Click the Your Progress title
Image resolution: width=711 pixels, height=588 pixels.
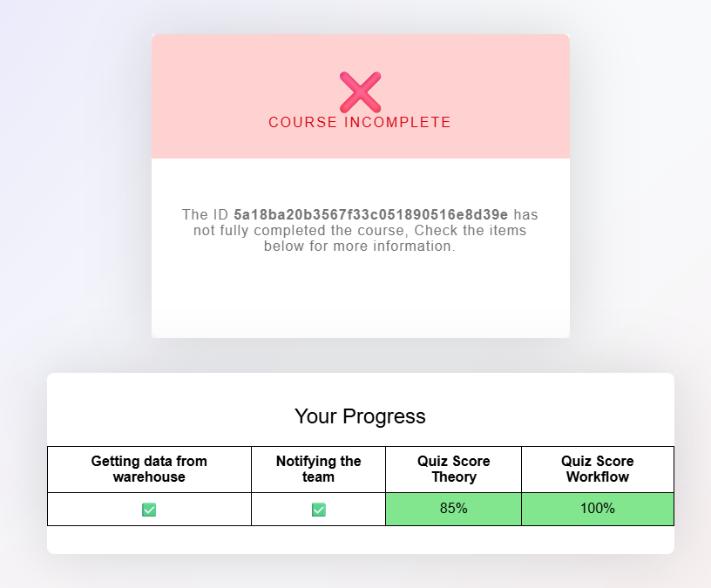point(360,416)
